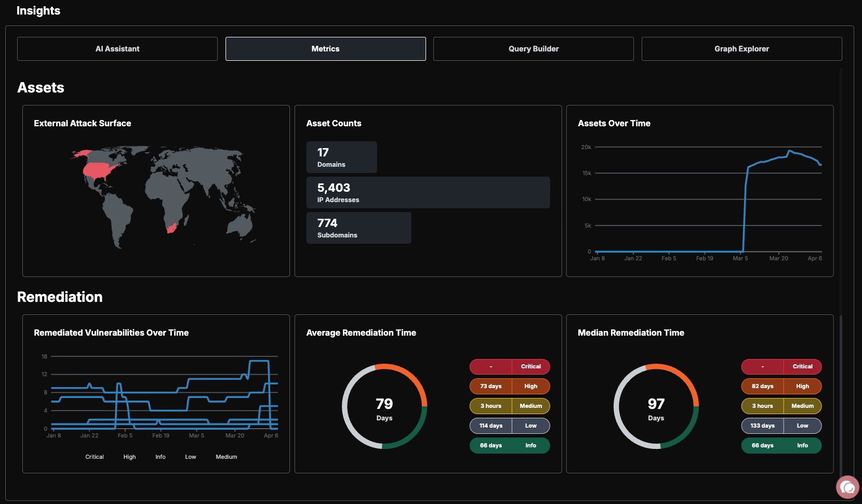Viewport: 862px width, 504px height.
Task: Toggle the Medium series legend entry
Action: [227, 457]
